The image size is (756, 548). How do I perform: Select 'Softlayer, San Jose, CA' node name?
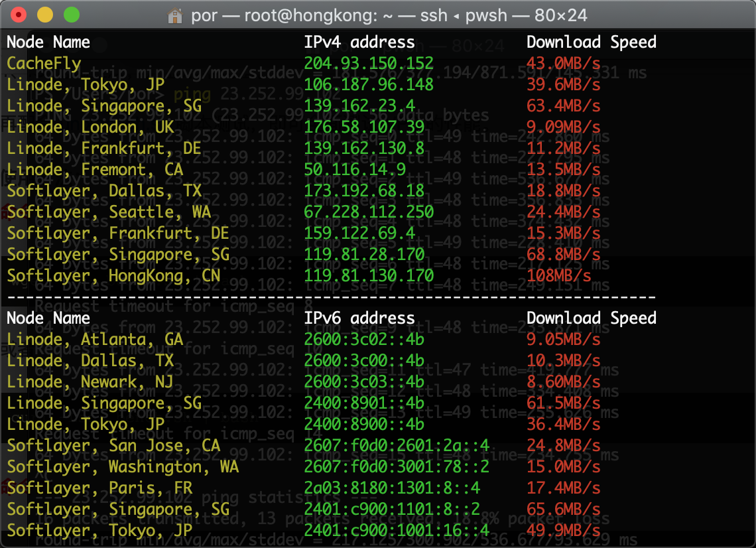[113, 445]
